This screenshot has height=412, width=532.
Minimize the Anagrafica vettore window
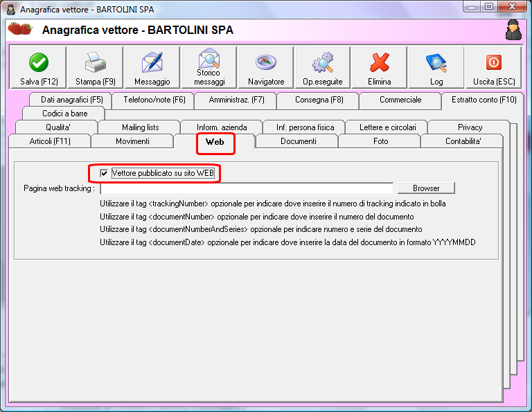click(472, 6)
